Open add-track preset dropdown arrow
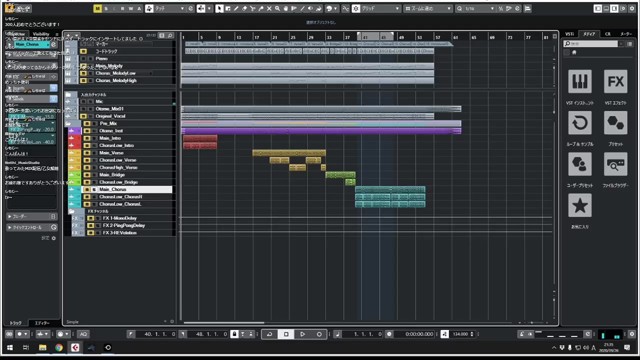The width and height of the screenshot is (640, 360). (x=76, y=36)
